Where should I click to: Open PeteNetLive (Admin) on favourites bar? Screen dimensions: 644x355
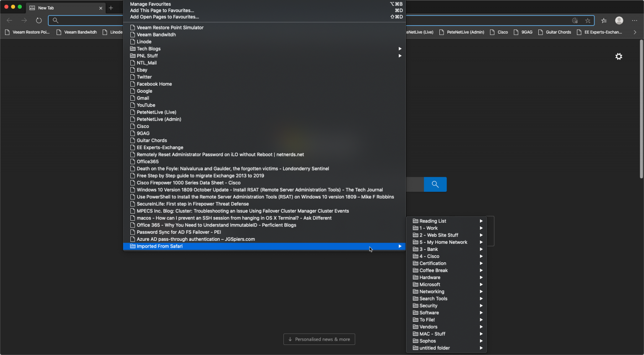coord(462,32)
